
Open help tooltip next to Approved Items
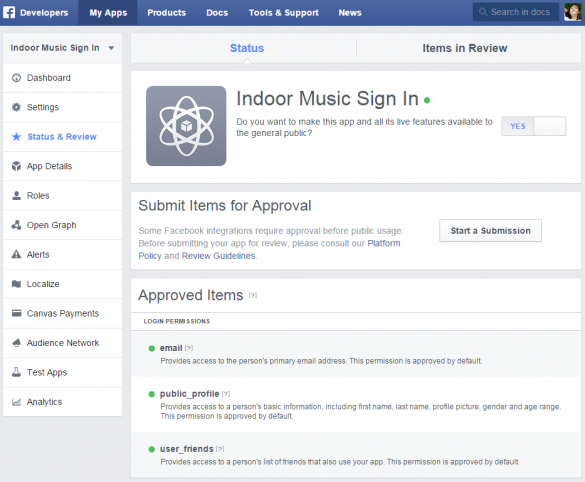click(x=253, y=296)
